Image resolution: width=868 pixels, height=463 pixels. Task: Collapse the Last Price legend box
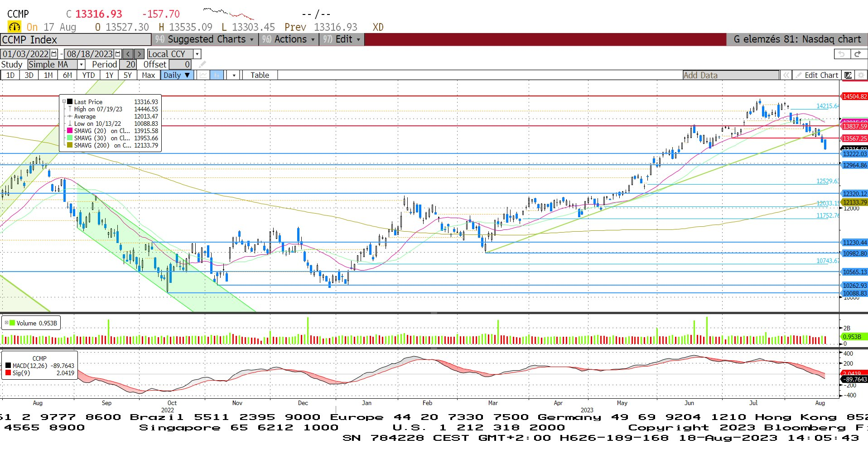tap(64, 102)
